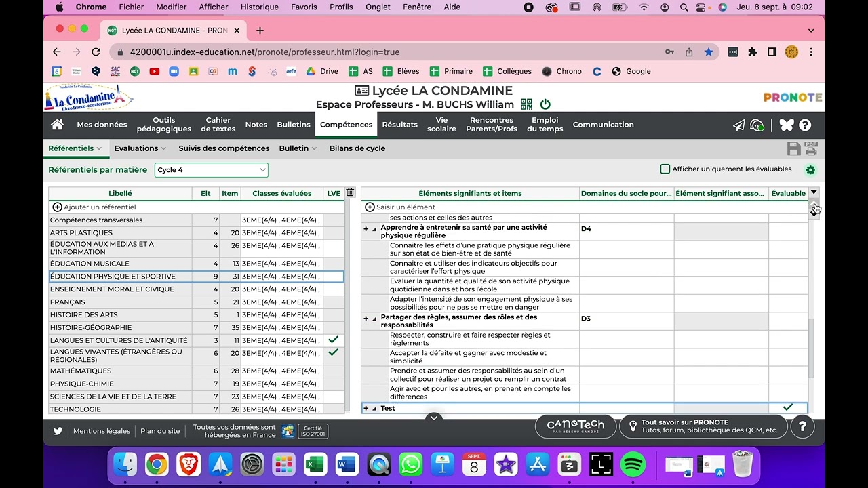Toggle Évaluable for Apprendre à entretenir sa santé
Viewport: 868px width, 488px height.
tap(788, 232)
